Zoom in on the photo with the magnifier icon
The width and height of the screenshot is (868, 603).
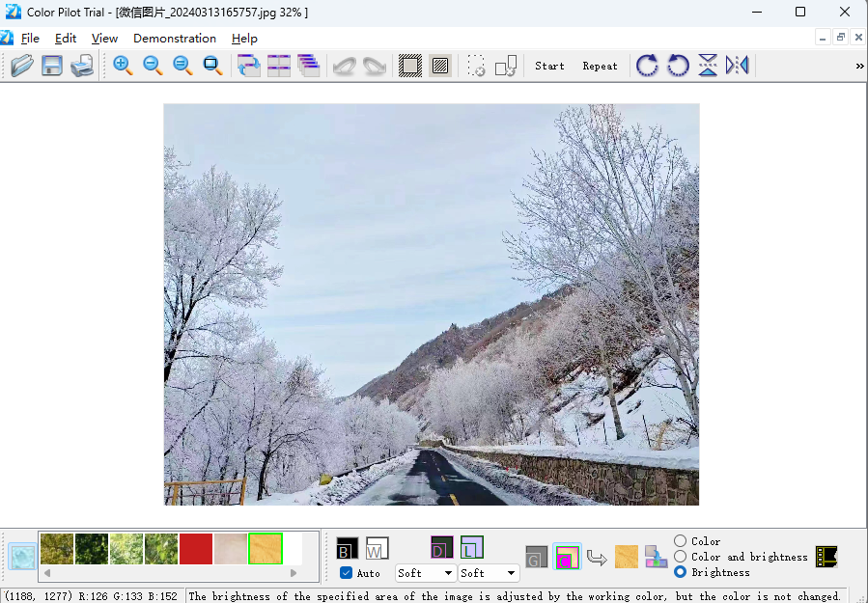tap(123, 65)
